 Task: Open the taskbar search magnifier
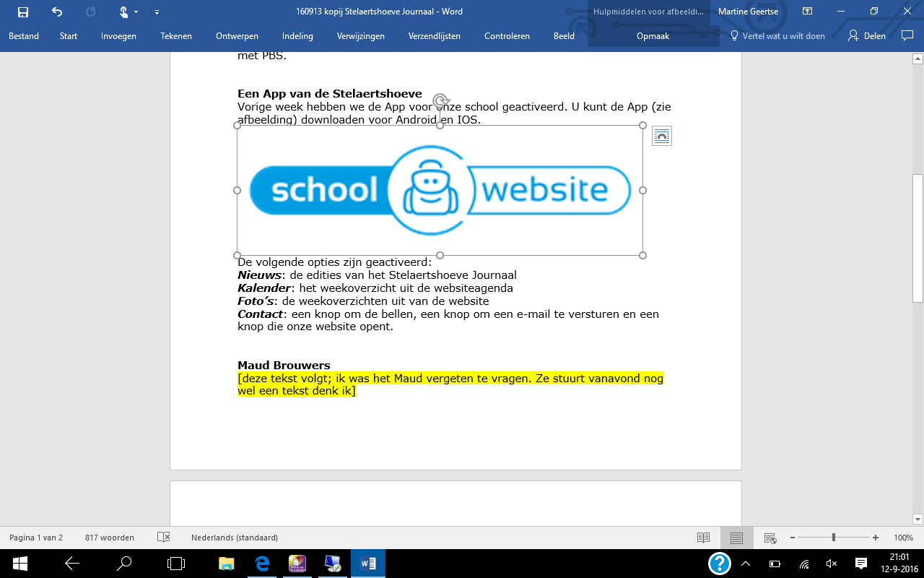124,563
